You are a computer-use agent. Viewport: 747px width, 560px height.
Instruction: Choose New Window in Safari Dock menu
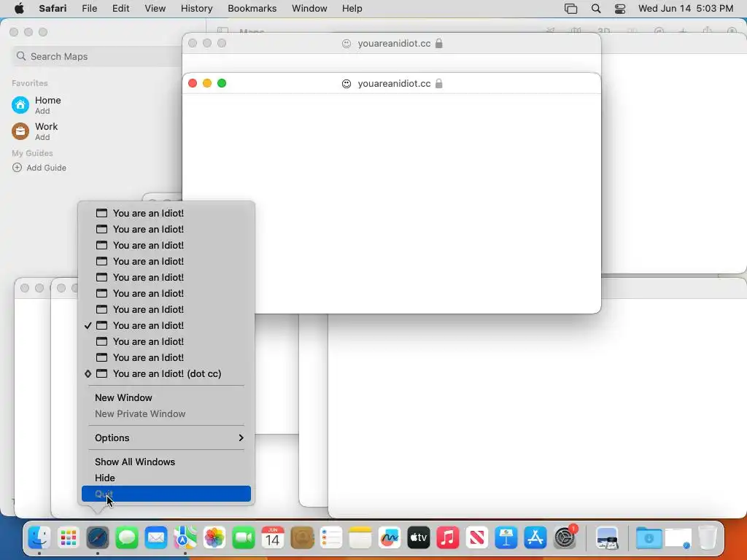pos(166,397)
